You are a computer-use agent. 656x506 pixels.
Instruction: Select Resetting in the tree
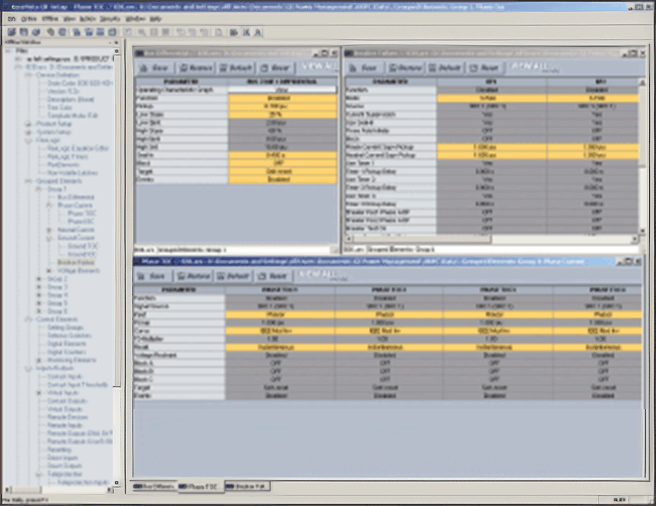[x=59, y=450]
